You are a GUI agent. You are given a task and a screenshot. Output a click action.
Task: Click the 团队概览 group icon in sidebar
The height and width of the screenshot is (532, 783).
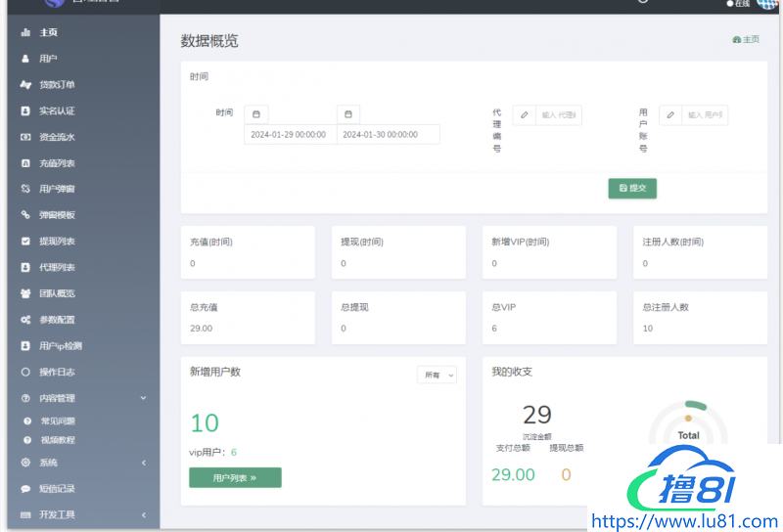[25, 293]
